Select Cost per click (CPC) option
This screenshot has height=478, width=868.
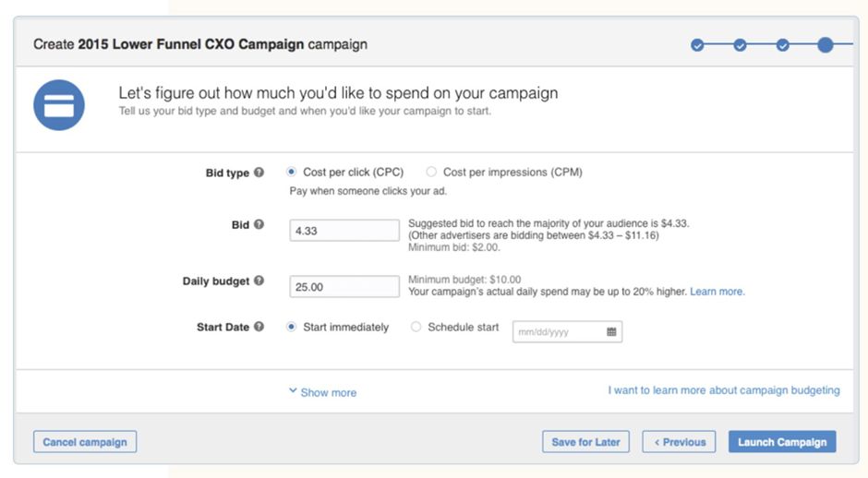pyautogui.click(x=292, y=172)
